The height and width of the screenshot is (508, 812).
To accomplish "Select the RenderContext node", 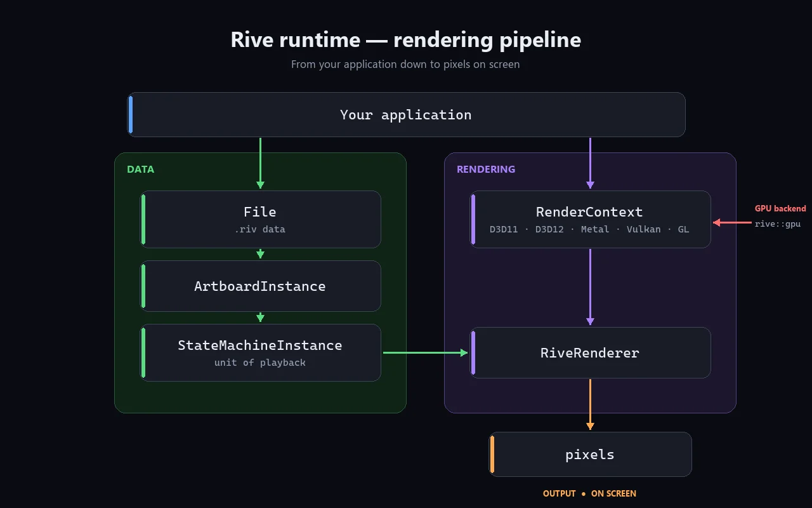I will [x=590, y=219].
